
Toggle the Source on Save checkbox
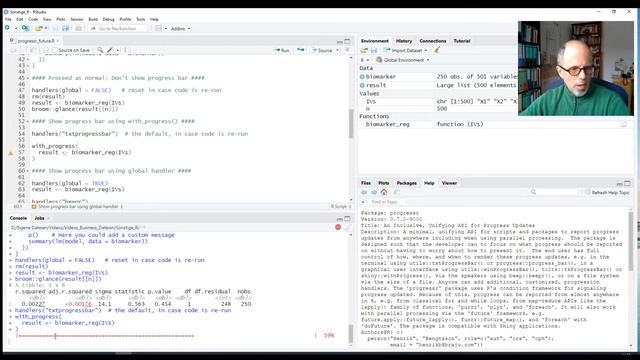click(x=54, y=50)
